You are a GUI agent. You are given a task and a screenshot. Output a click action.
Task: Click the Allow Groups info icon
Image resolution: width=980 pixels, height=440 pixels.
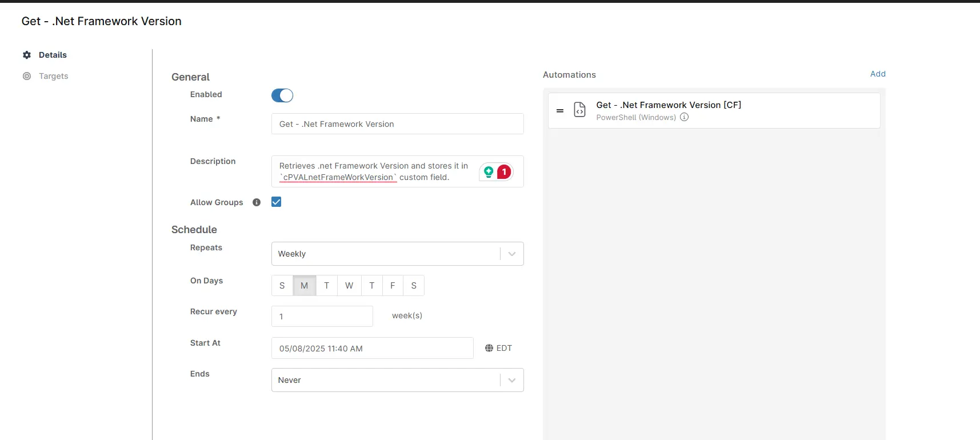point(257,202)
